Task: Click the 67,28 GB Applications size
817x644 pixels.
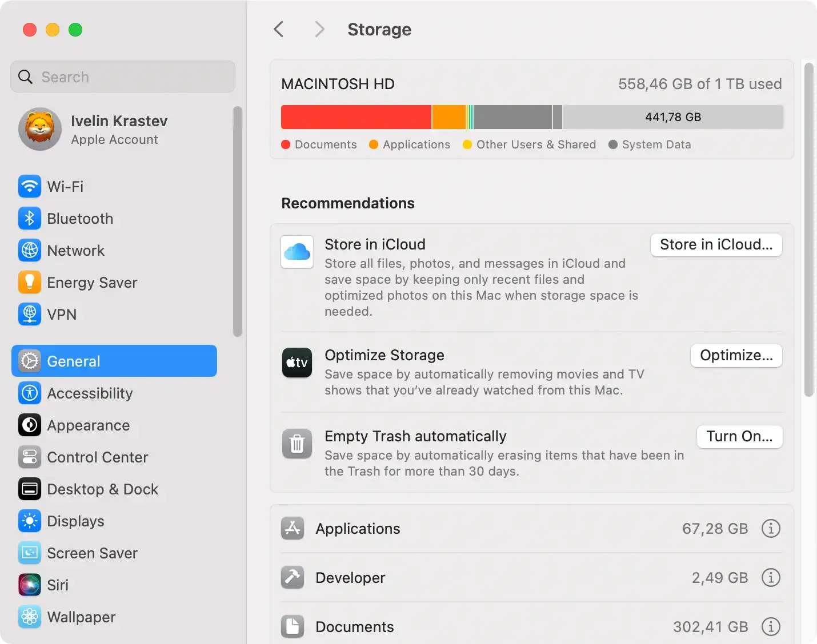Action: point(715,528)
